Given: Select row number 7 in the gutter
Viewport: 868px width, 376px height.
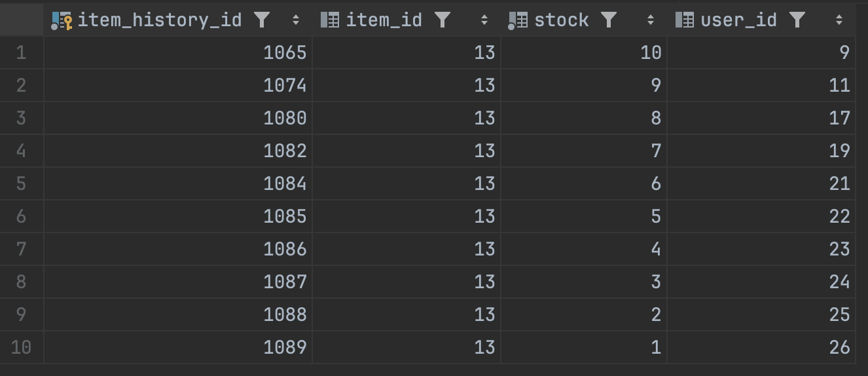Looking at the screenshot, I should point(22,249).
